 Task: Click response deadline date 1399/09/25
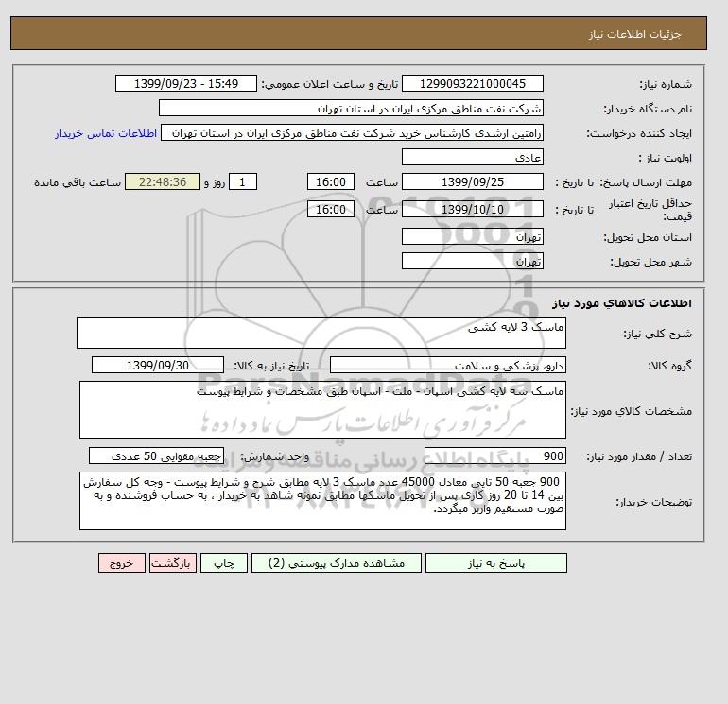(472, 182)
